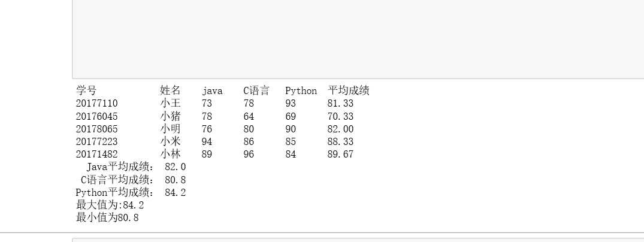644x242 pixels.
Task: Click the 最小值为80.8 line
Action: tap(107, 217)
